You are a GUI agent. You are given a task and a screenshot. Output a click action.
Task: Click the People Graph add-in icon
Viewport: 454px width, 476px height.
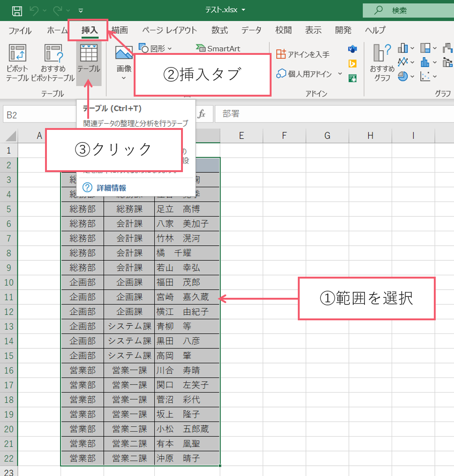(353, 78)
